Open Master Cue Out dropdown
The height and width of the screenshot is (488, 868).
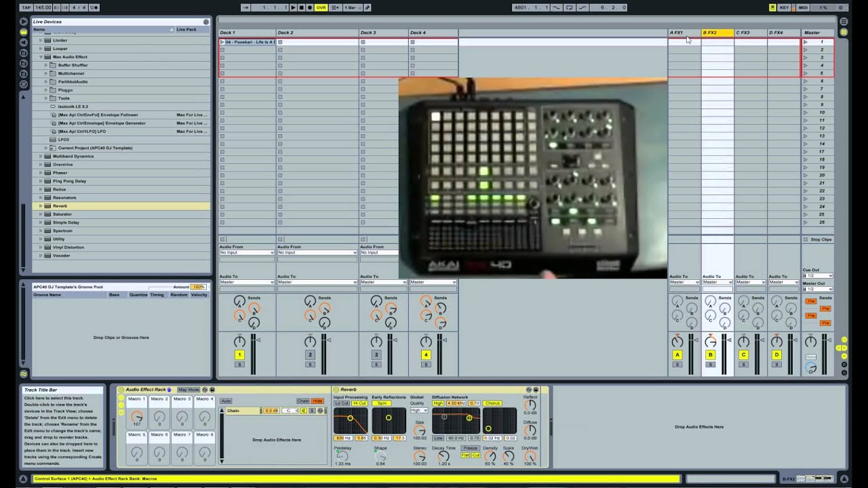point(817,276)
